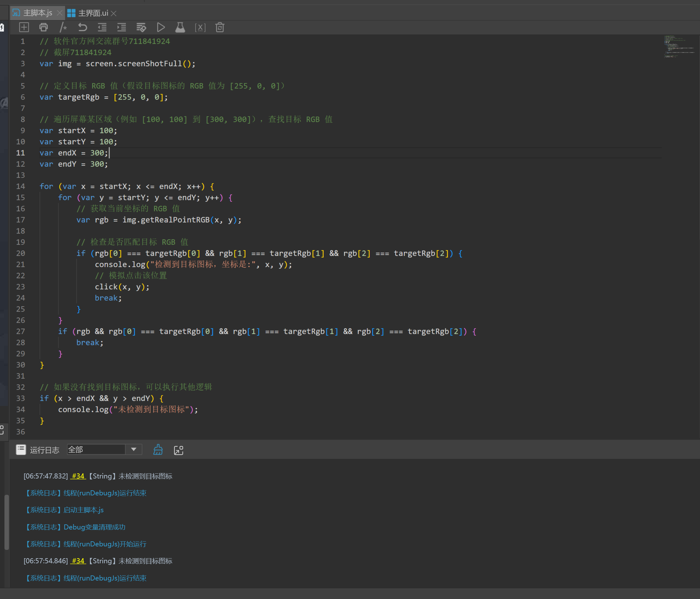This screenshot has width=700, height=599.
Task: Switch to the 主脚本.js tab
Action: click(37, 13)
